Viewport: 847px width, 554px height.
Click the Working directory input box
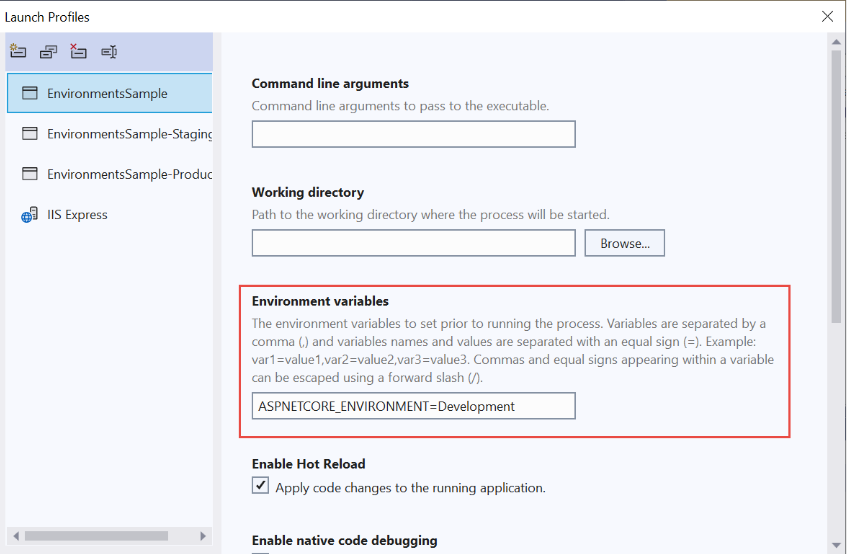point(413,243)
